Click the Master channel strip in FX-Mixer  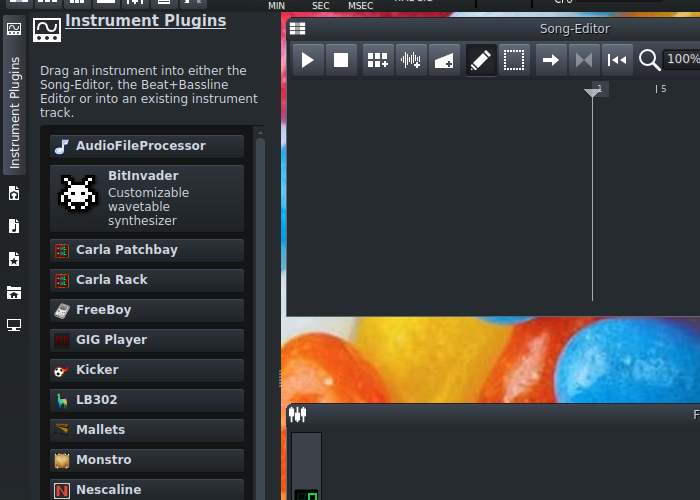tap(306, 466)
